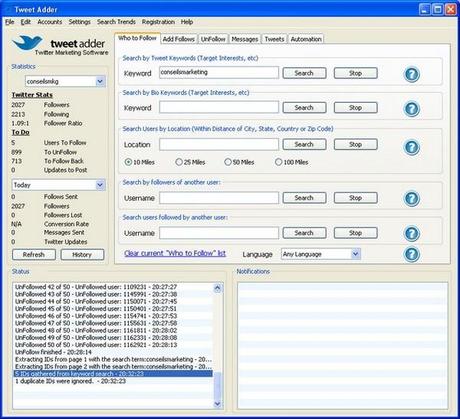This screenshot has height=419, width=460.
Task: Select the 25 Miles radio button
Action: click(179, 162)
